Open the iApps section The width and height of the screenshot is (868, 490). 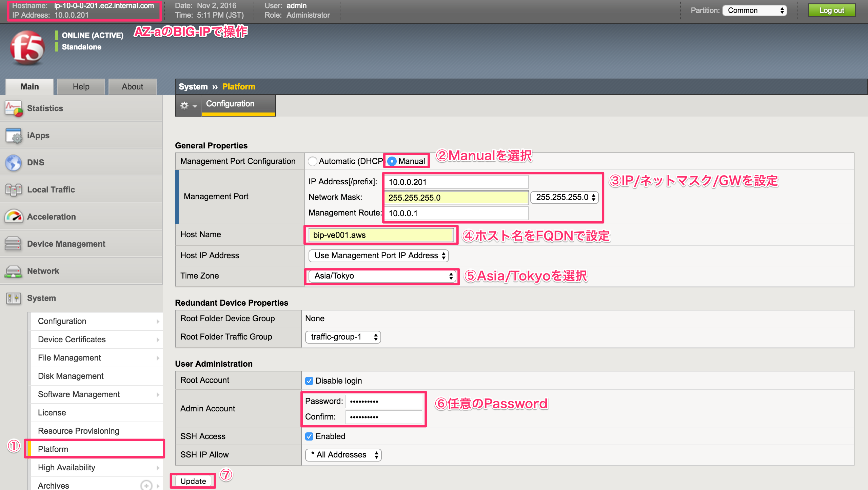click(x=38, y=135)
